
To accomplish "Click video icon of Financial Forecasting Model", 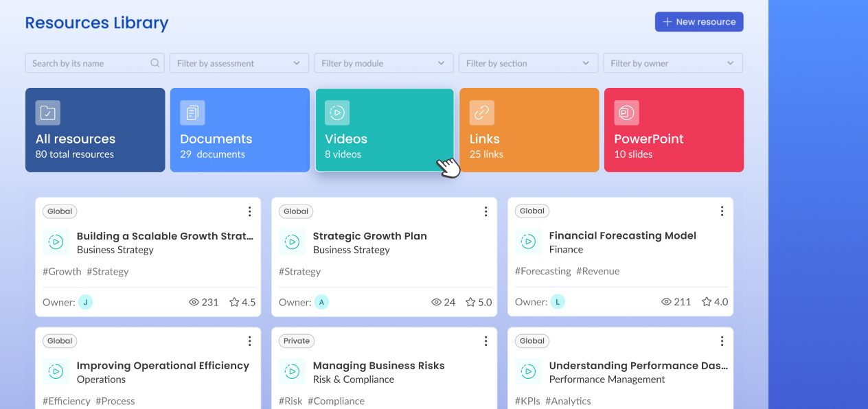I will click(528, 242).
